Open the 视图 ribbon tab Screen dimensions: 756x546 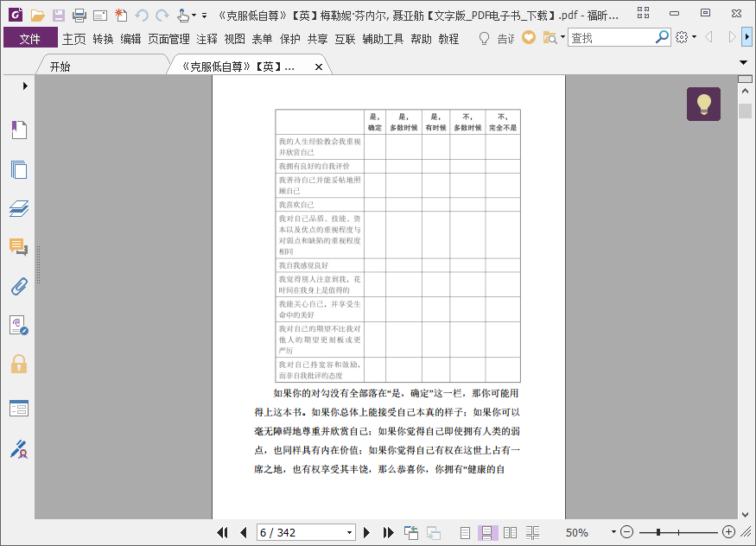[x=235, y=39]
